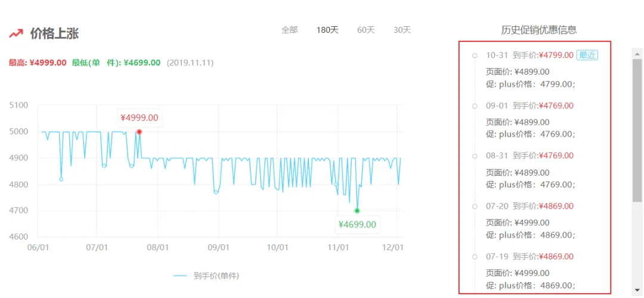This screenshot has height=298, width=644.
Task: Select the 全部 time range tab
Action: (x=289, y=30)
